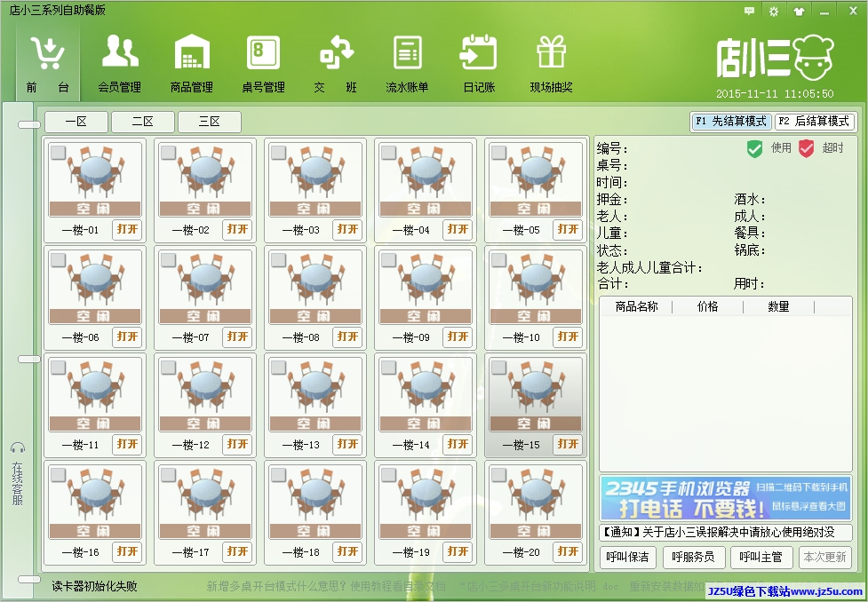Switch to the 二区 zone tab
The height and width of the screenshot is (602, 868).
pyautogui.click(x=142, y=122)
